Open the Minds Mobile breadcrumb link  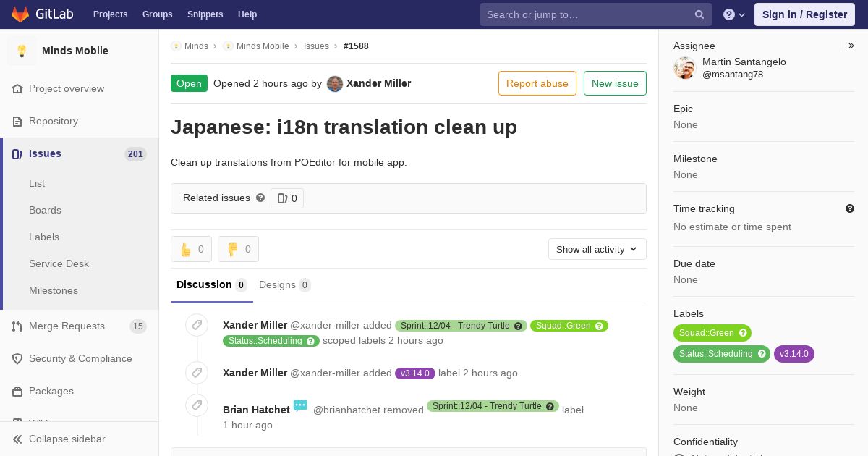[x=263, y=46]
